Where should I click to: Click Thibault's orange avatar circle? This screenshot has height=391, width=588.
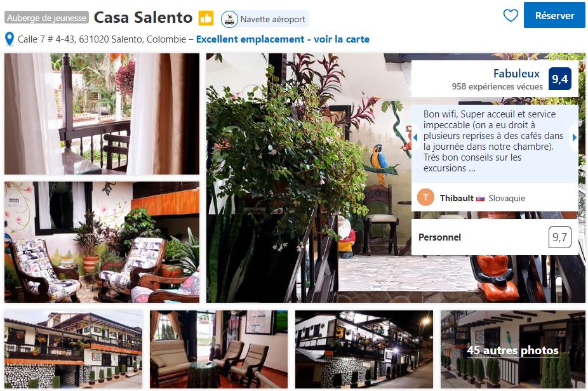point(425,197)
